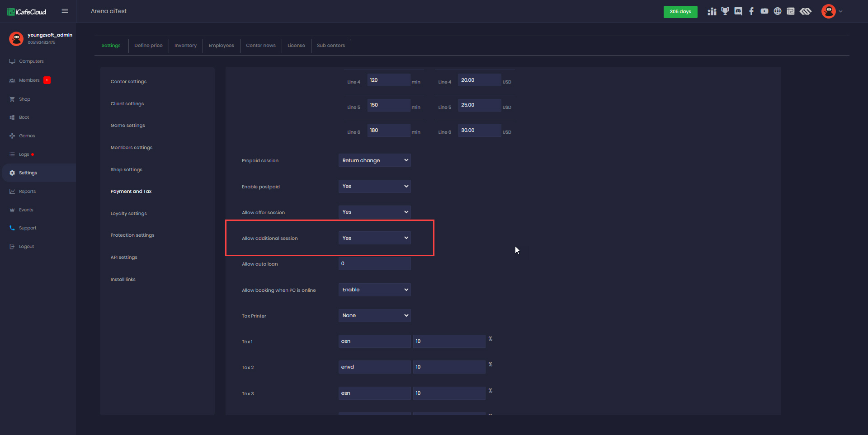The height and width of the screenshot is (435, 868).
Task: Click the Allow auto loan input field
Action: (374, 264)
